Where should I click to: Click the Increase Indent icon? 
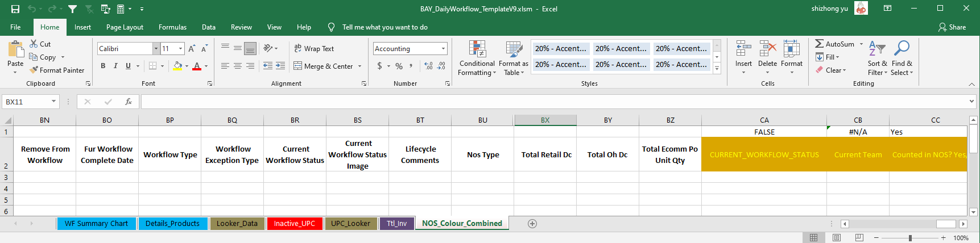280,66
